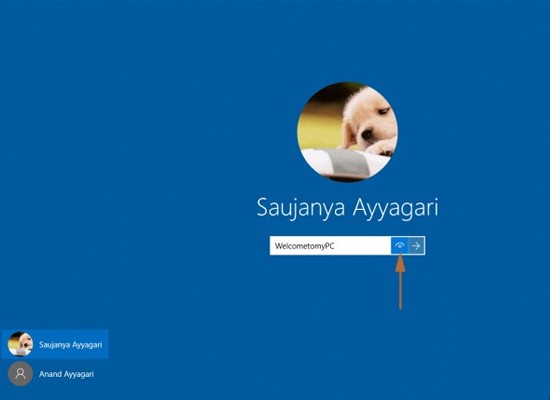Select the Saujanya Ayyagari account tile
Screen dimensions: 550x400
(x=54, y=344)
